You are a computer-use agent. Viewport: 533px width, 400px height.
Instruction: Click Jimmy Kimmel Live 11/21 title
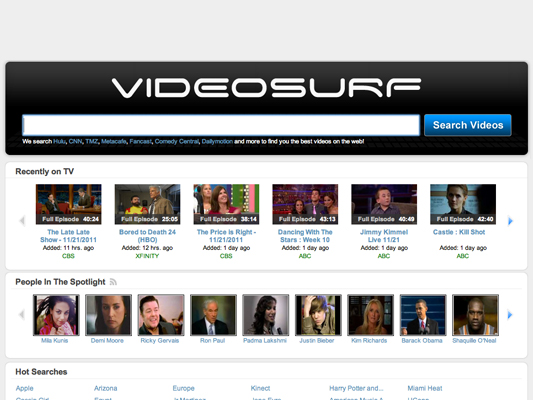[384, 236]
